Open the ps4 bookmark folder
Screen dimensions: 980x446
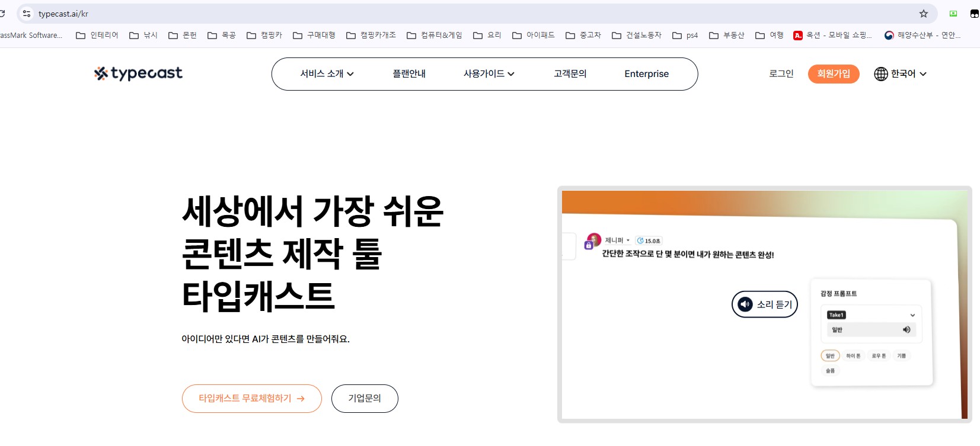pos(685,36)
